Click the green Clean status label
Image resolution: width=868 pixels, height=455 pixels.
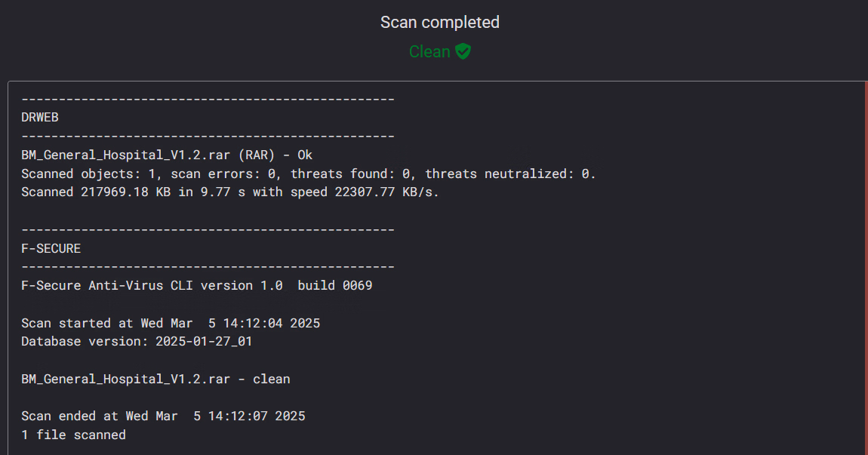[429, 51]
